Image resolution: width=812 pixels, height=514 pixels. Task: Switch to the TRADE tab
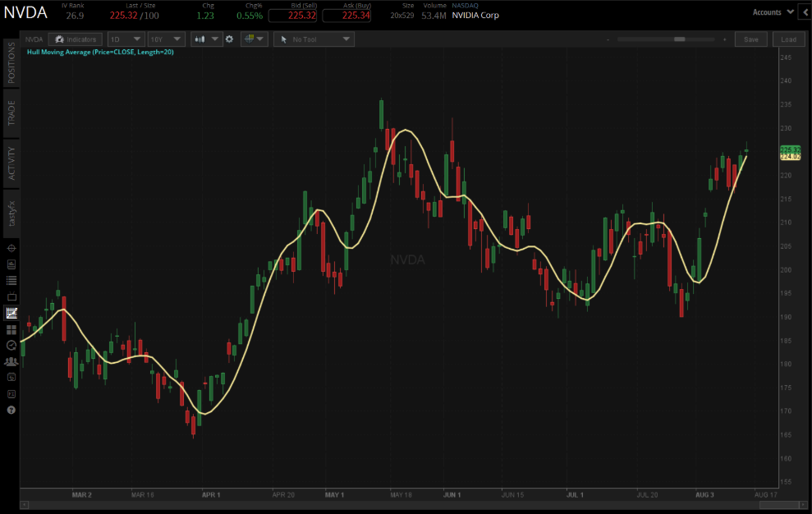tap(11, 113)
